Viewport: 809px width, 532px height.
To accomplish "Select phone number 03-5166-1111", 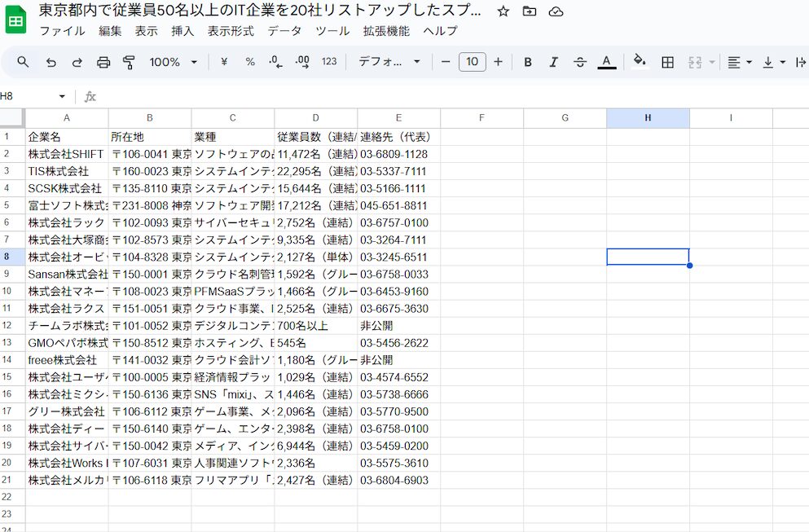I will click(x=399, y=188).
